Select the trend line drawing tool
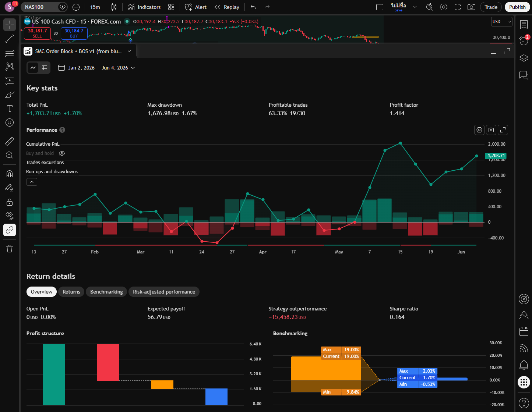Viewport: 532px width, 412px height. tap(10, 39)
